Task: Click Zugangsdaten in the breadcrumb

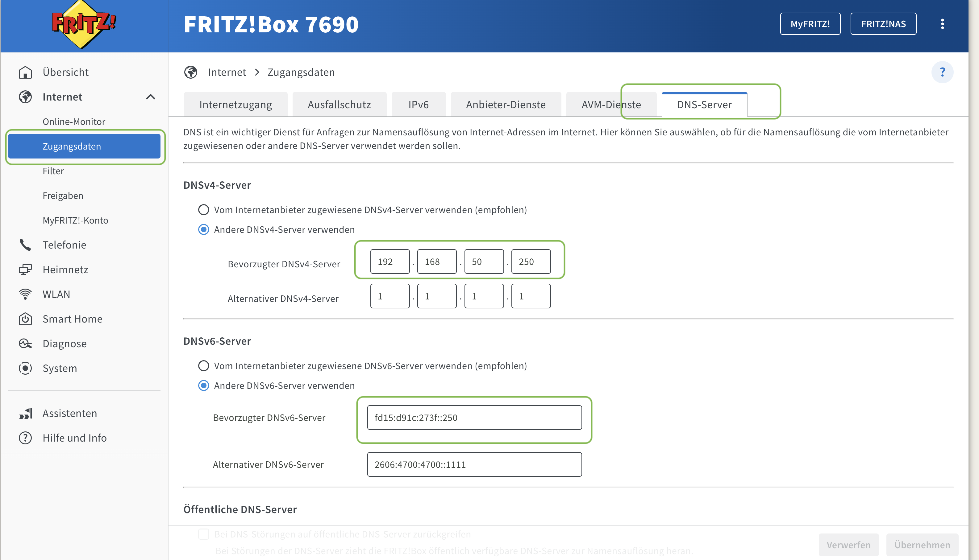Action: [301, 72]
